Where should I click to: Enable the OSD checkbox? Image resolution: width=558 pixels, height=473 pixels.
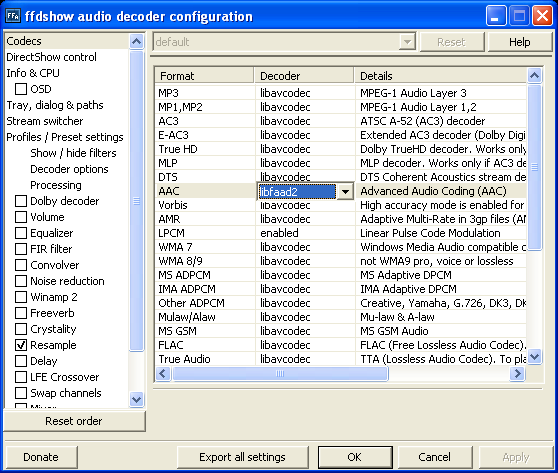21,89
